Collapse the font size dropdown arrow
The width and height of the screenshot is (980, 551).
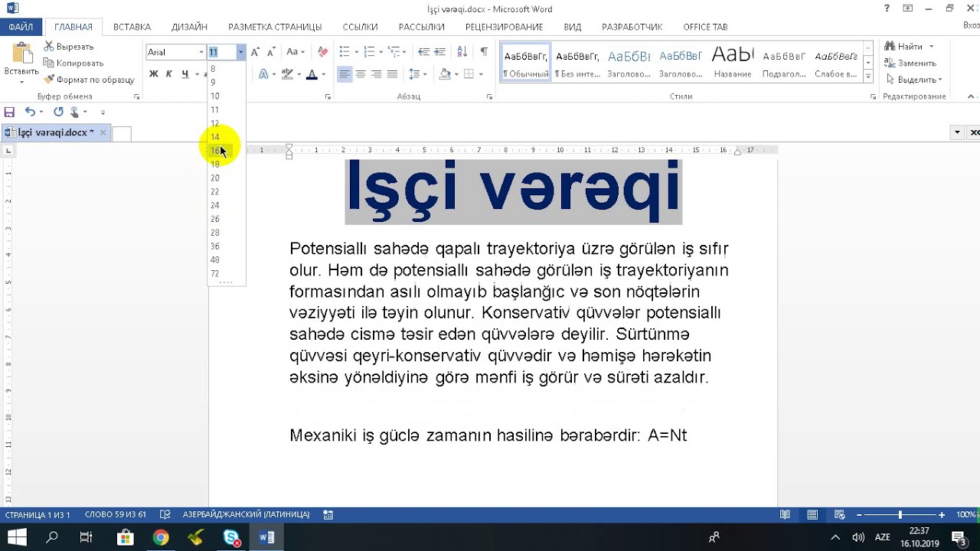(x=241, y=52)
